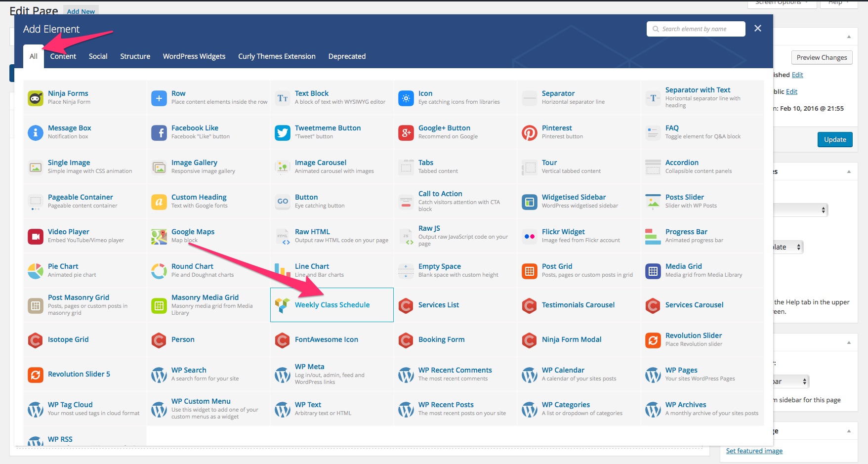Open Curly Themes Extension tab
868x464 pixels.
[x=277, y=56]
